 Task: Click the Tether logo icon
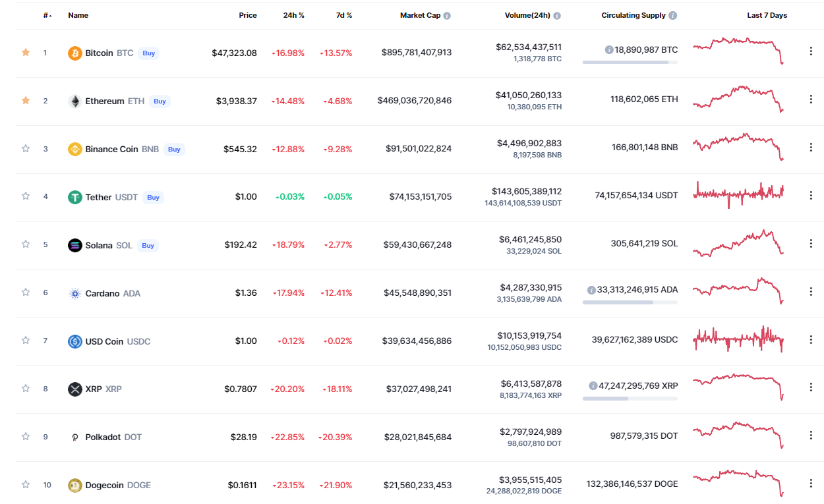click(x=75, y=197)
